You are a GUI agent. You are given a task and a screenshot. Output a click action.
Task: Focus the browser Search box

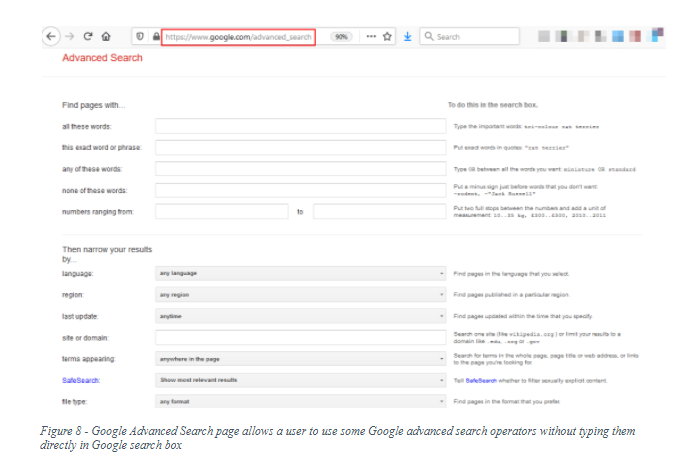tap(470, 37)
